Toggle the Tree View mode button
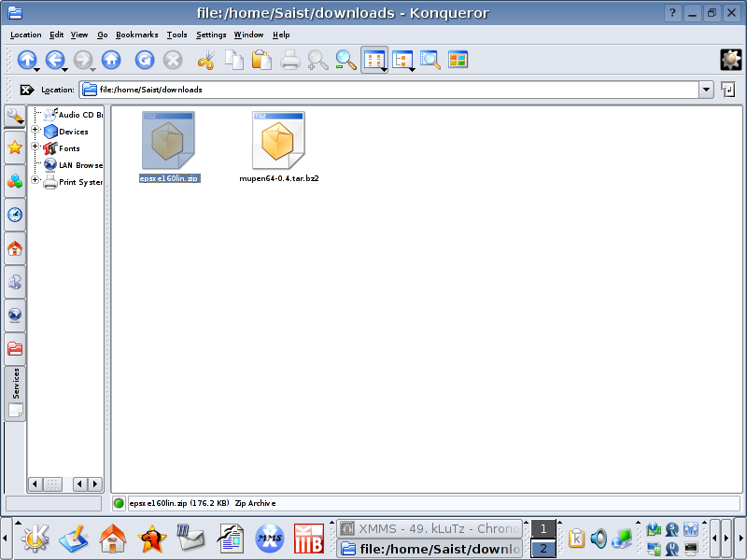This screenshot has width=747, height=560. coord(402,61)
